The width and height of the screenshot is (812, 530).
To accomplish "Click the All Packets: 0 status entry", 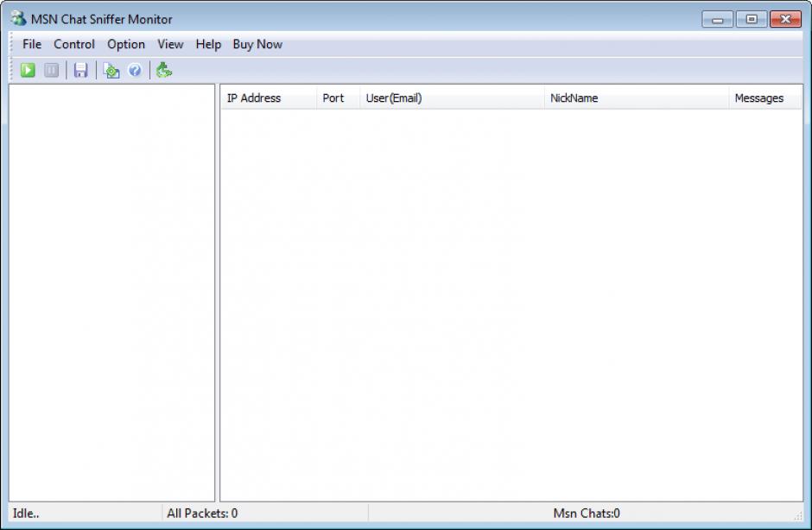I will pyautogui.click(x=202, y=514).
